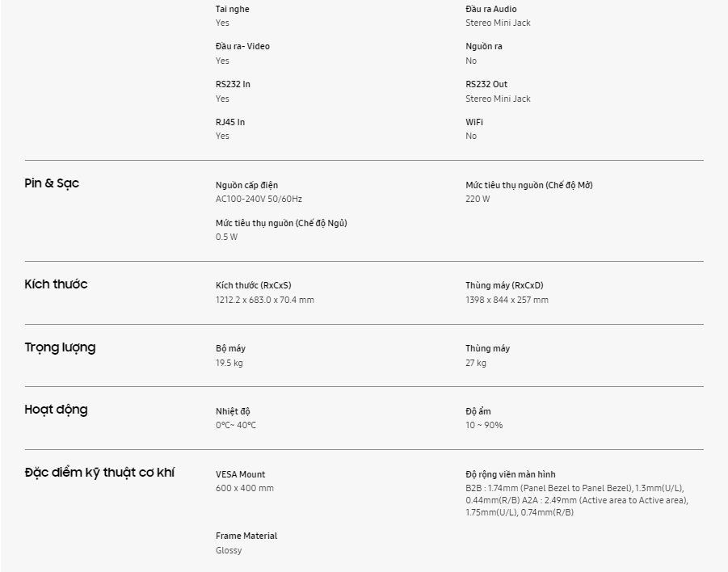728x572 pixels.
Task: Click the "Nhiệt độ" label
Action: pyautogui.click(x=233, y=411)
